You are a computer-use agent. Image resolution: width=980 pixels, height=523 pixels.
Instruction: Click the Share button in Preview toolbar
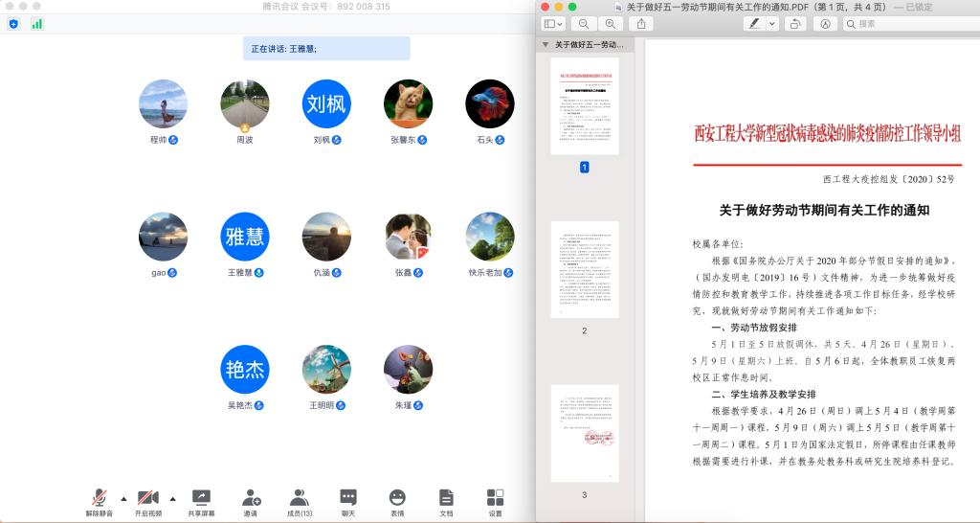[641, 24]
